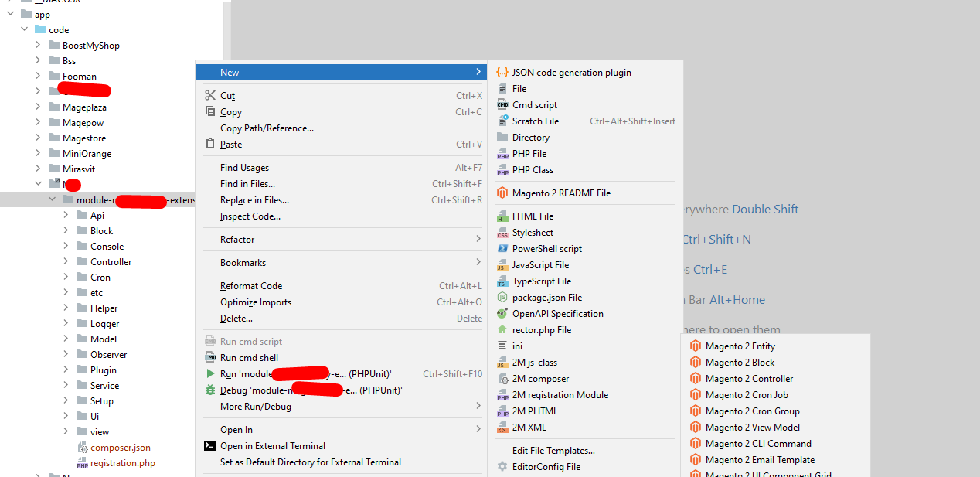The image size is (980, 477).
Task: Open the New submenu
Action: 342,72
